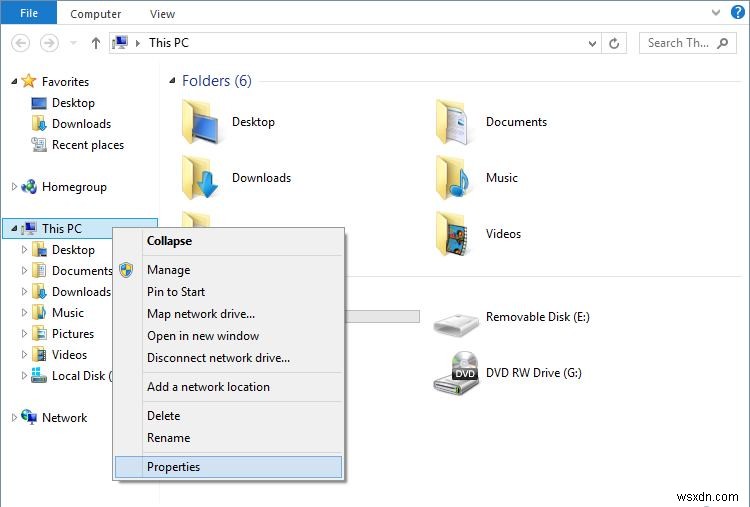This screenshot has height=507, width=750.
Task: Click the Music folder in navigation tree
Action: click(x=67, y=313)
